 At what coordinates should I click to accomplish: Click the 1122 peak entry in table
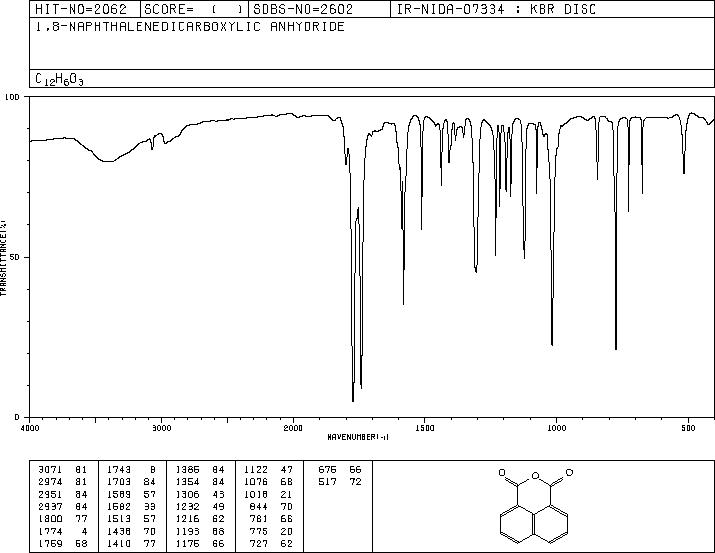pos(269,469)
